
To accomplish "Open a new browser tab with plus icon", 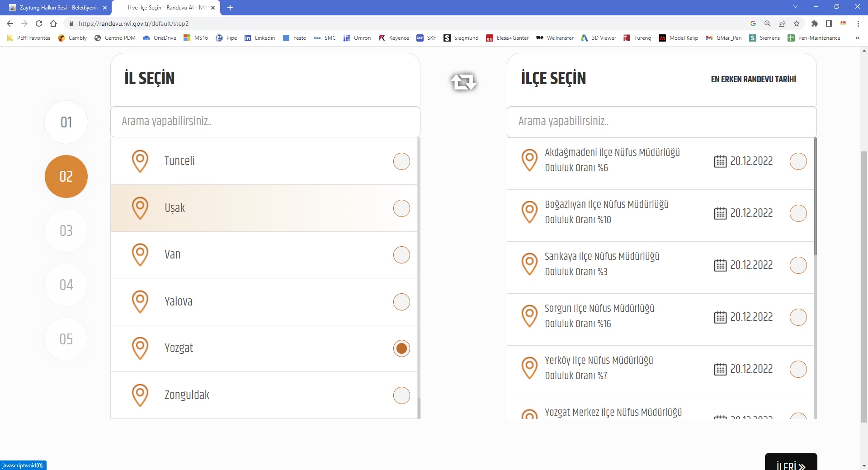I will tap(230, 8).
